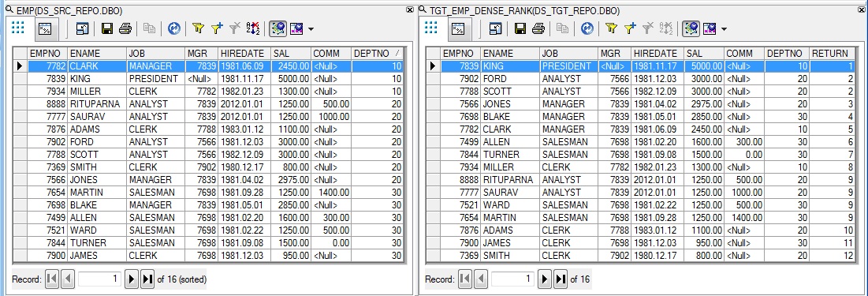The height and width of the screenshot is (296, 868).
Task: Click show/hide columns icon in TGT_EMP_DENSE_RANK toolbar
Action: (709, 29)
